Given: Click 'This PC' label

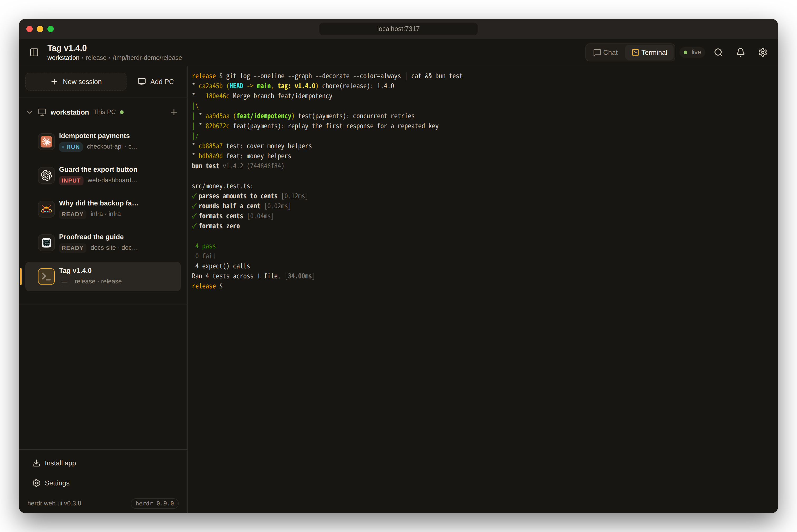Looking at the screenshot, I should [x=105, y=112].
